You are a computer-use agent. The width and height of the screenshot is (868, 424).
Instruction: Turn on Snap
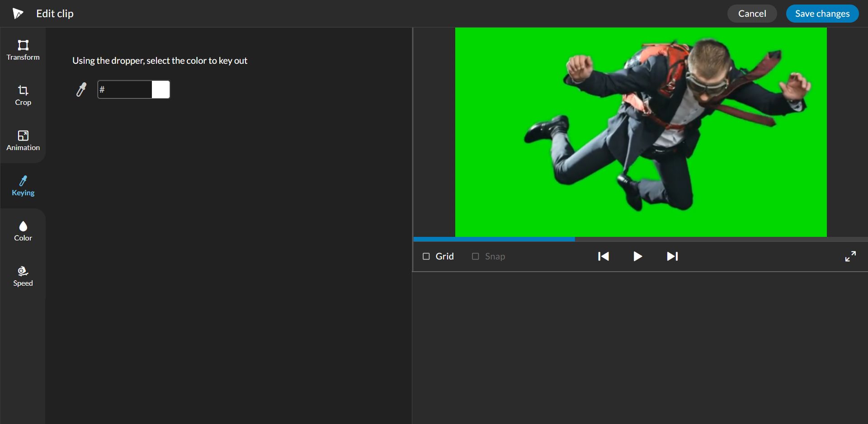(475, 256)
